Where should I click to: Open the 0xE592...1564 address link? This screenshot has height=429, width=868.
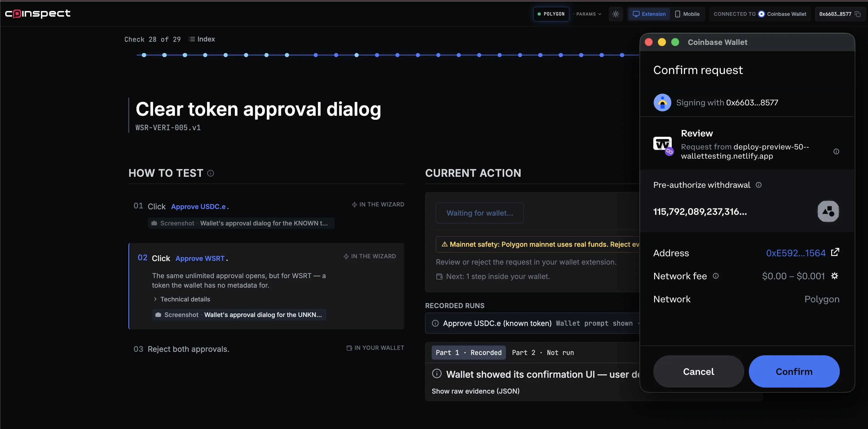pos(795,253)
